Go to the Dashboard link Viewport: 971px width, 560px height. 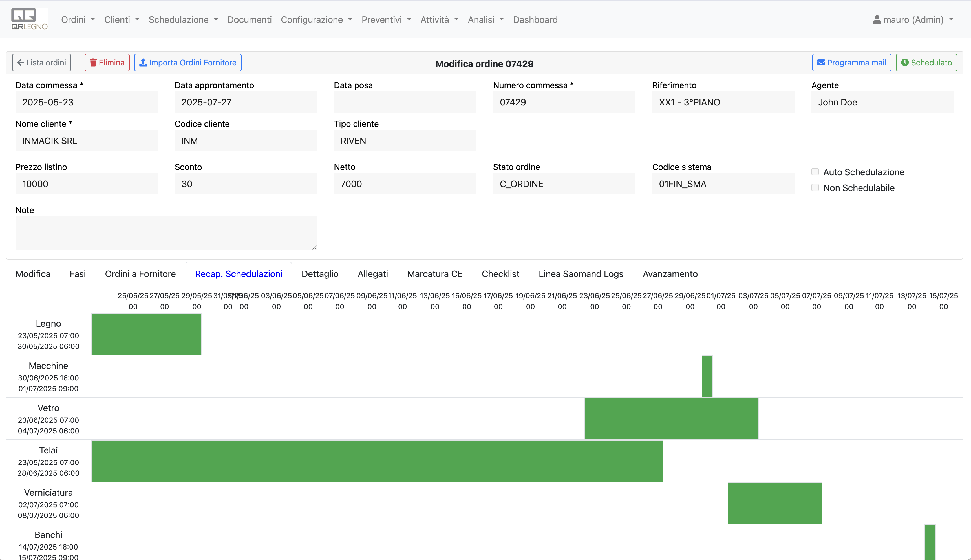535,20
